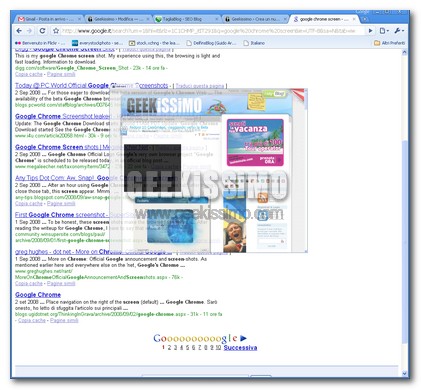
Task: Open the wrench settings menu
Action: (399, 31)
